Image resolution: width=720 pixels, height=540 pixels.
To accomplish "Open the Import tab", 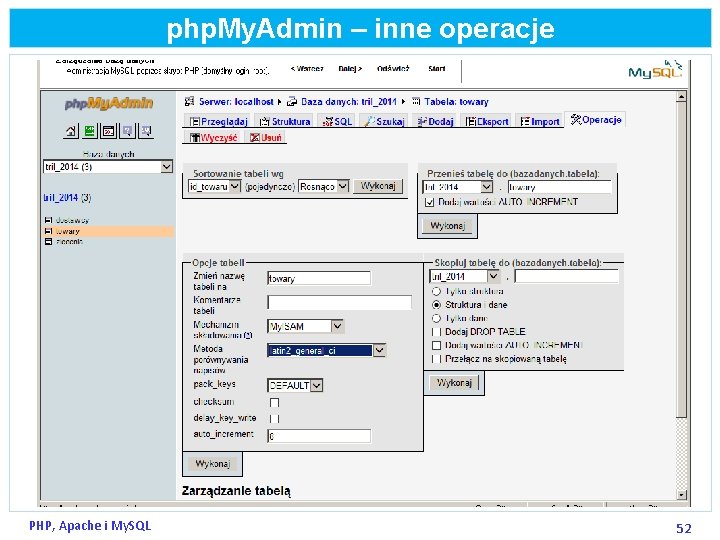I will 540,121.
